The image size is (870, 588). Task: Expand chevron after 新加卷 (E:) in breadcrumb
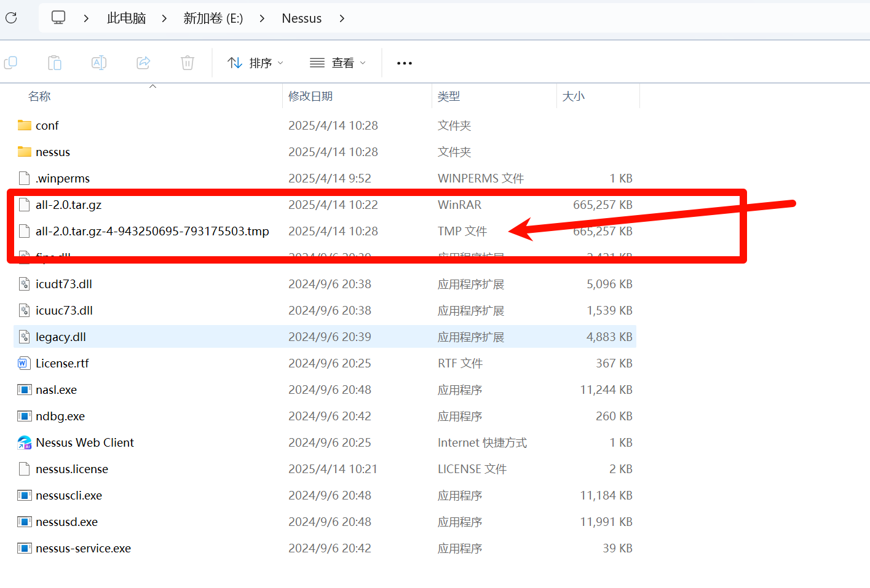(262, 18)
